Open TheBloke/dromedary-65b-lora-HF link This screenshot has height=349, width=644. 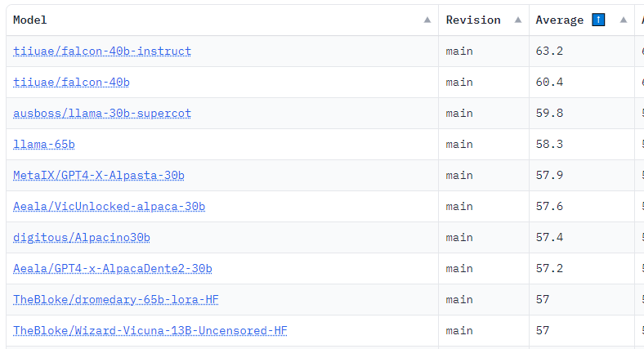pyautogui.click(x=116, y=300)
